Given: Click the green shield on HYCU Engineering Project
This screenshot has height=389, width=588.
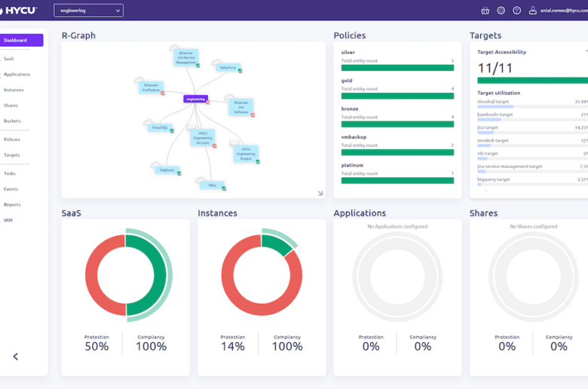Looking at the screenshot, I should pos(258,161).
